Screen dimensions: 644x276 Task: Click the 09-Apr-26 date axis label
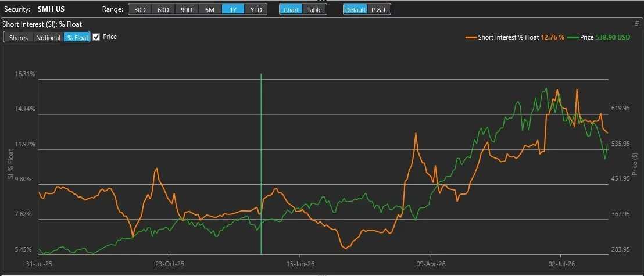[x=430, y=263]
